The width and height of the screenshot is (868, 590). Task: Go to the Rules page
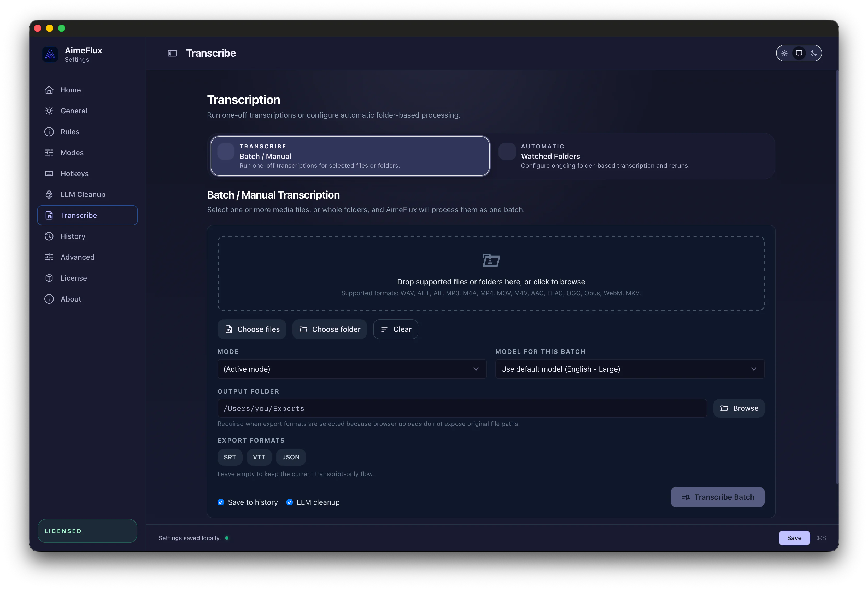(87, 132)
